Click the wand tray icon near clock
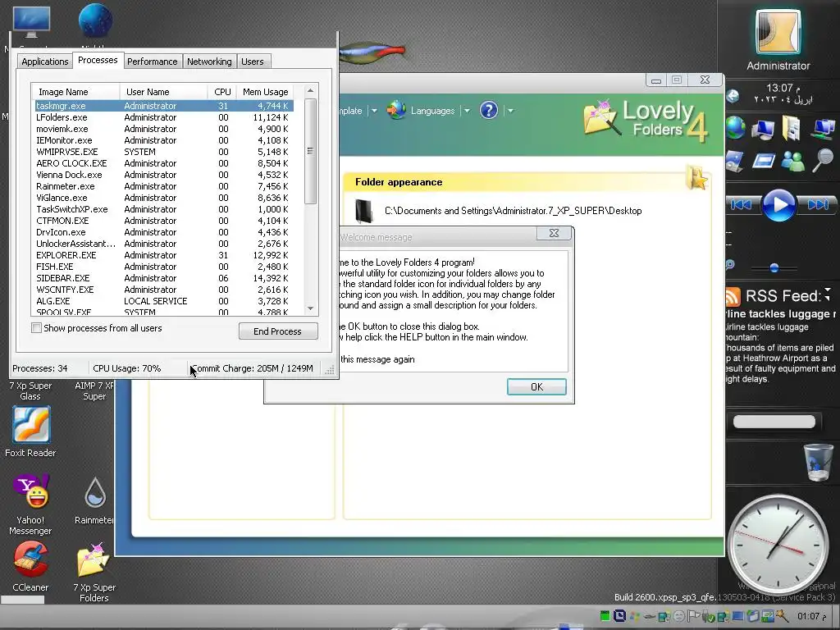This screenshot has height=630, width=840. [782, 616]
